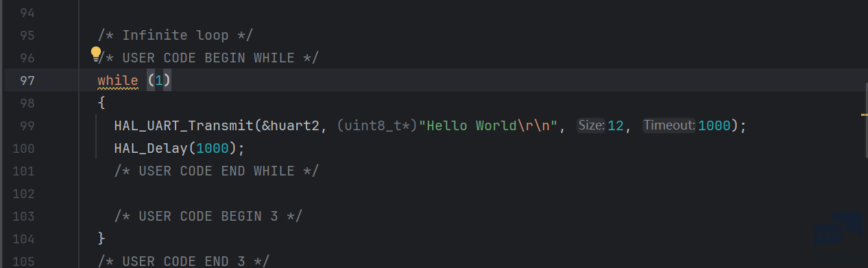The width and height of the screenshot is (868, 268).
Task: Click the Size: inlay hint
Action: pos(592,126)
